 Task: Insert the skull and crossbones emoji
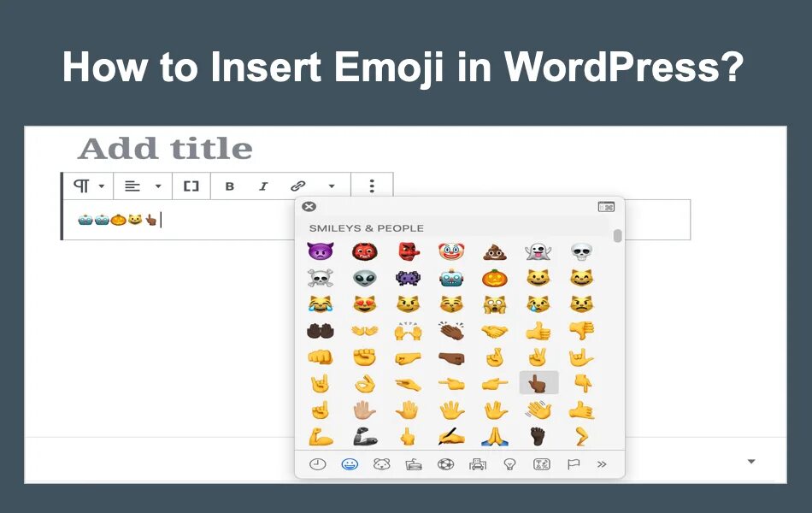coord(320,278)
